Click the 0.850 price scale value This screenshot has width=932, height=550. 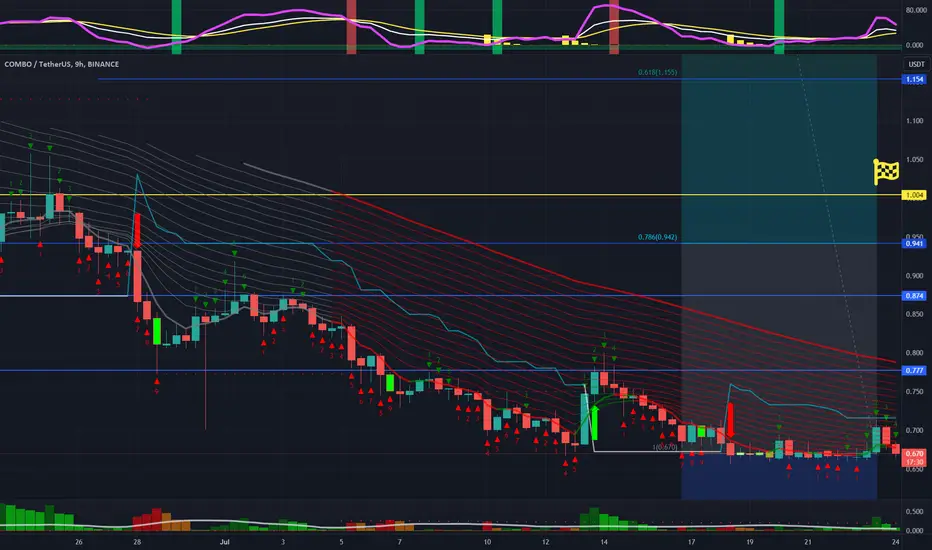click(914, 314)
